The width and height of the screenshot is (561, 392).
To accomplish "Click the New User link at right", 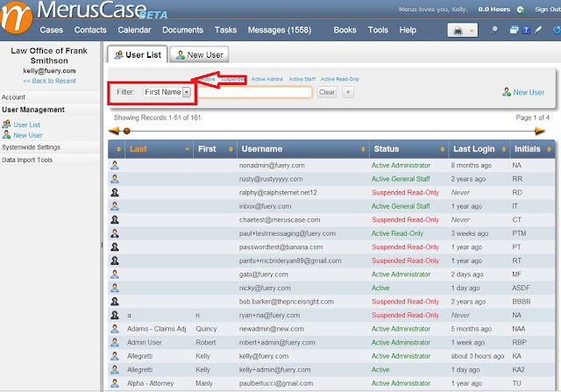I will (523, 92).
